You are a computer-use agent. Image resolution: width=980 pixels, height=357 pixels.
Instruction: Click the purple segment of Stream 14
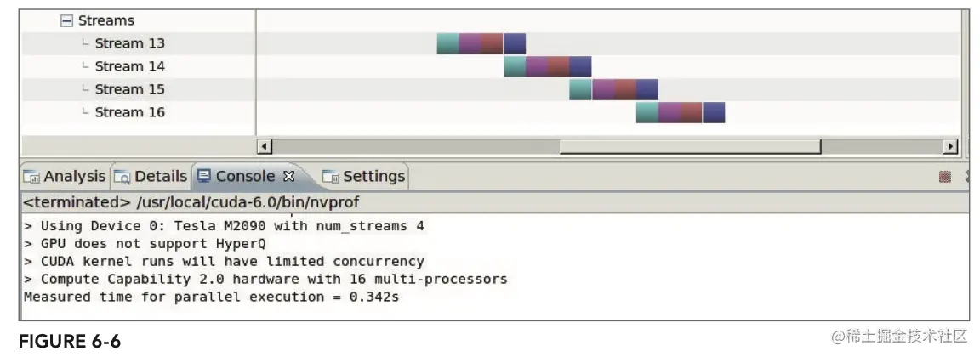536,66
